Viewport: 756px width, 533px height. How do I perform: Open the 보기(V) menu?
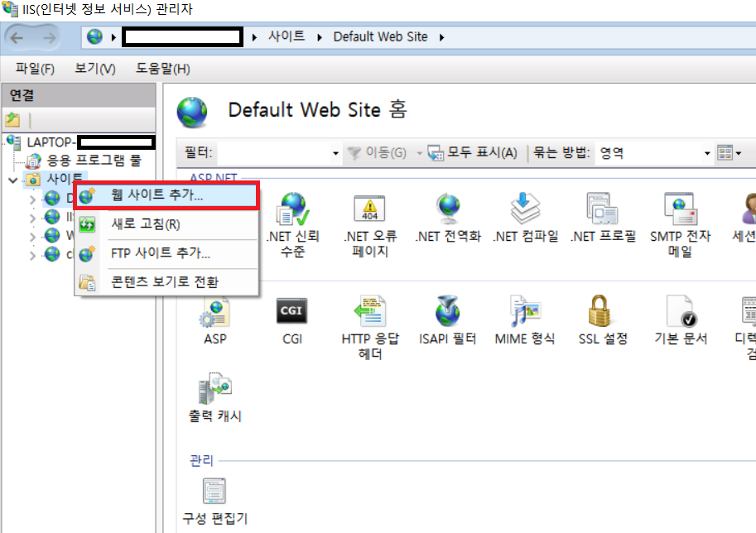[x=95, y=69]
